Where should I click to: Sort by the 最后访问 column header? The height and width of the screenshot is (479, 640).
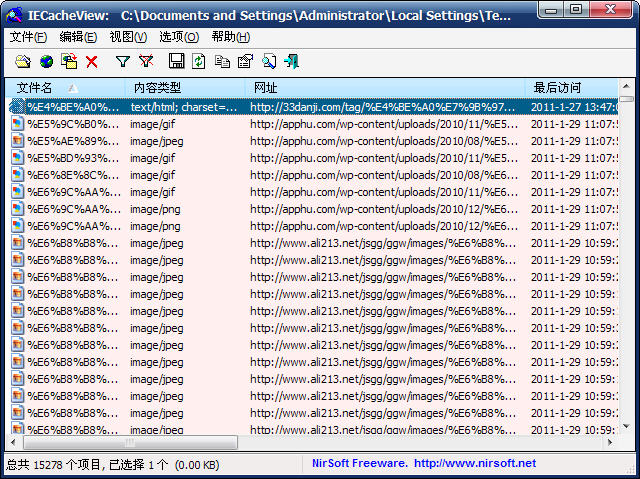point(571,87)
